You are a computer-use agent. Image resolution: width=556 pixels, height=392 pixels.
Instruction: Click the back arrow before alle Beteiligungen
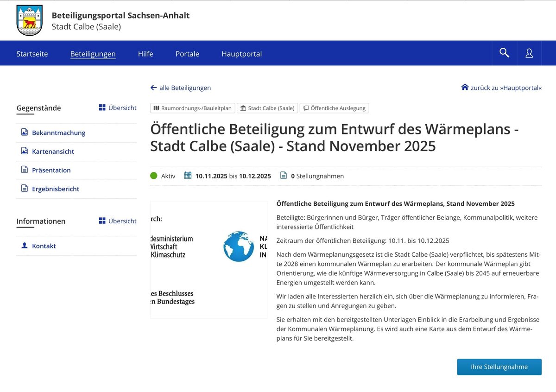(x=154, y=88)
